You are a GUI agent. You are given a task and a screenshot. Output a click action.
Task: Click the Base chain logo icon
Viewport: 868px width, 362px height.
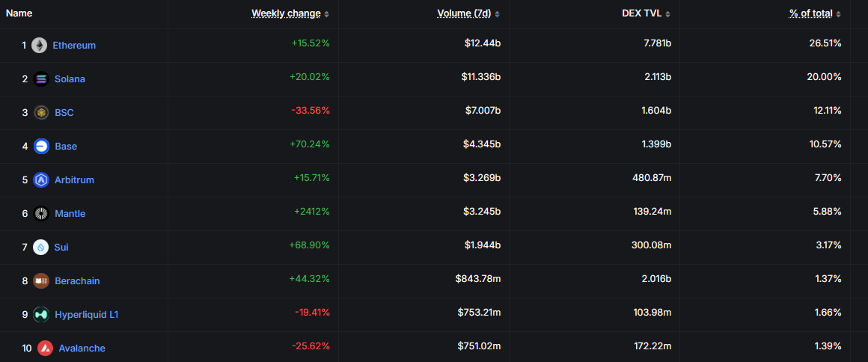(41, 147)
